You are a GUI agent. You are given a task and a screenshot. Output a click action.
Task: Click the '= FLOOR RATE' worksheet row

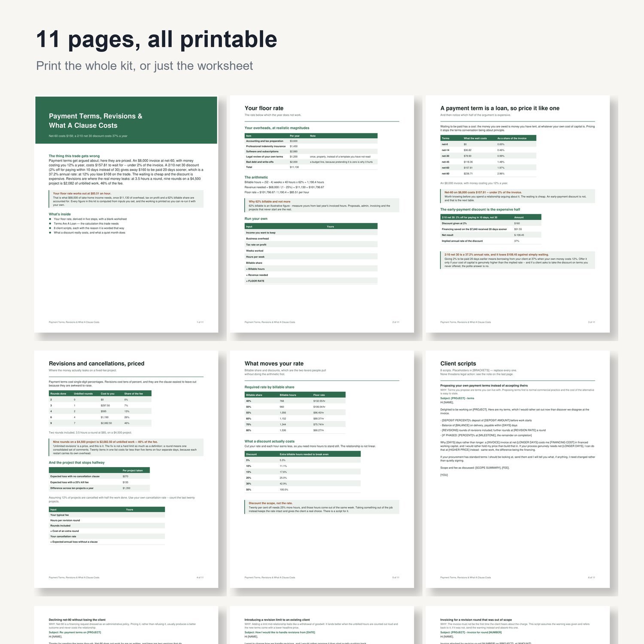coord(311,281)
